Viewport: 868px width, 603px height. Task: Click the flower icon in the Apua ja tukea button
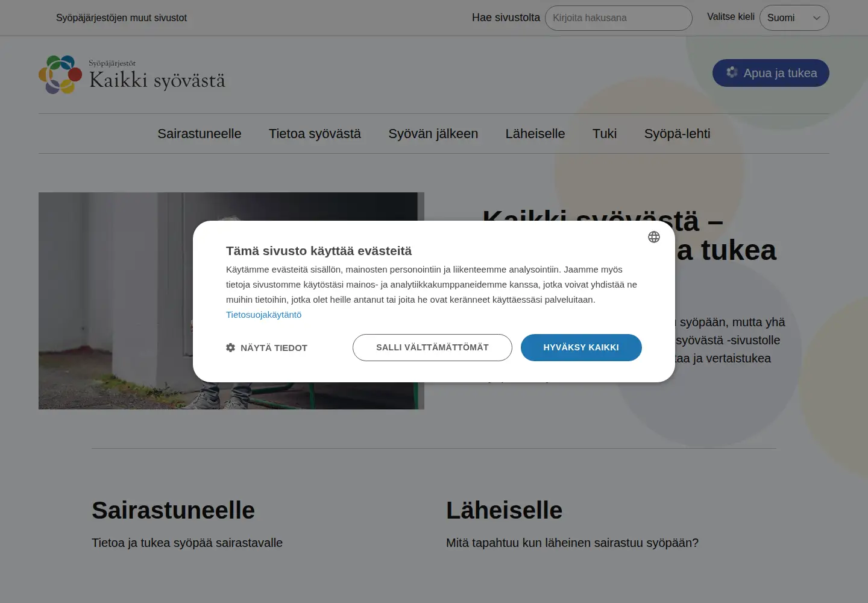(732, 72)
